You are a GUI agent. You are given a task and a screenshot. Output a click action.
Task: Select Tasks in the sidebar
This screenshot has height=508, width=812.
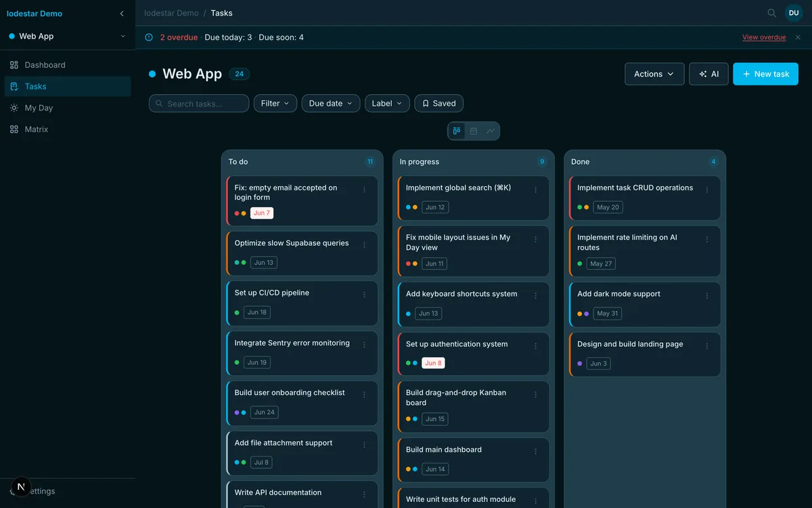click(x=68, y=86)
